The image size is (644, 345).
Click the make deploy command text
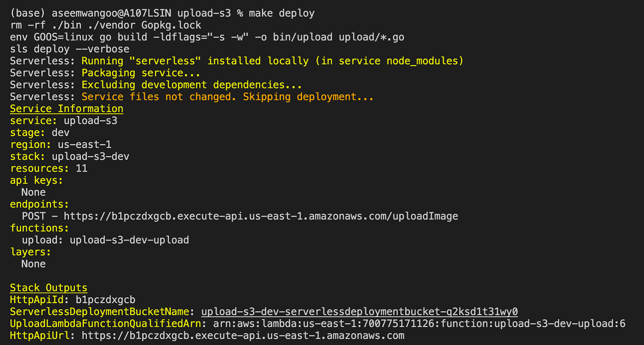[x=282, y=13]
